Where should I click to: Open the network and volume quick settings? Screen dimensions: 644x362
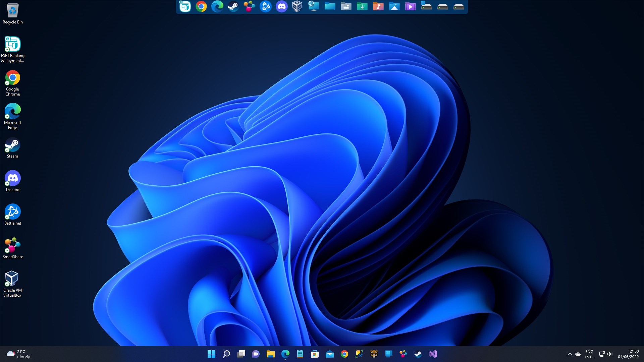[x=605, y=354]
